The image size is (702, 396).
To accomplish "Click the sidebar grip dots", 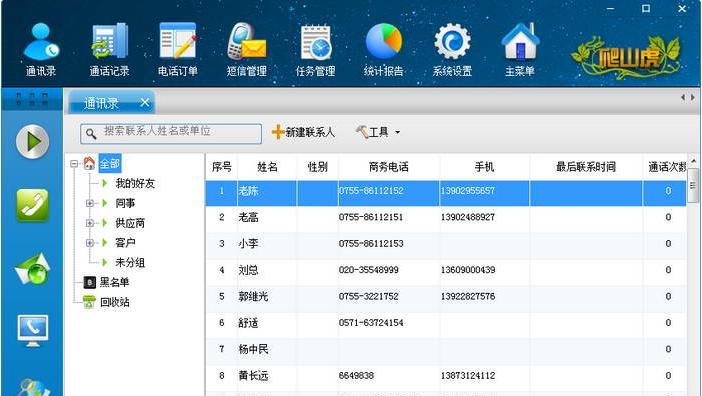I will coord(31,98).
